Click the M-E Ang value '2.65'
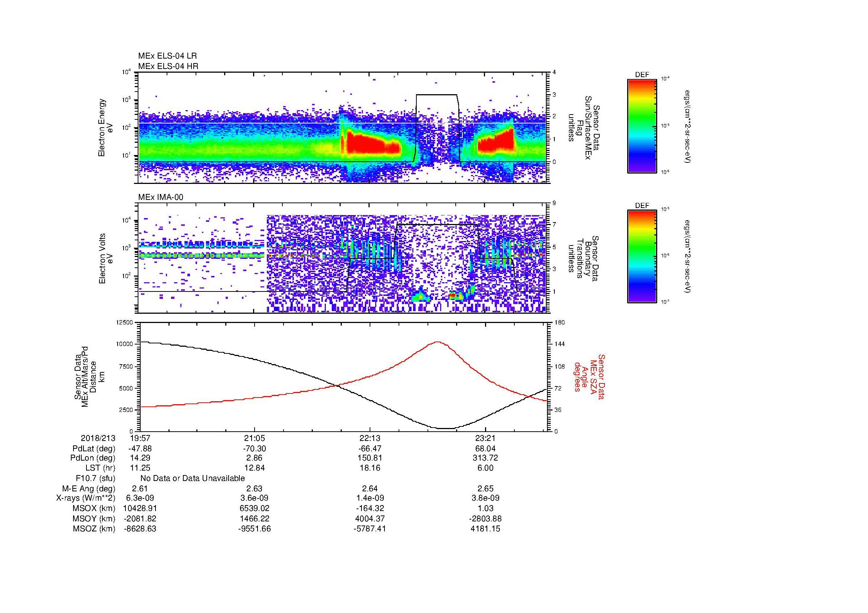 pos(485,488)
